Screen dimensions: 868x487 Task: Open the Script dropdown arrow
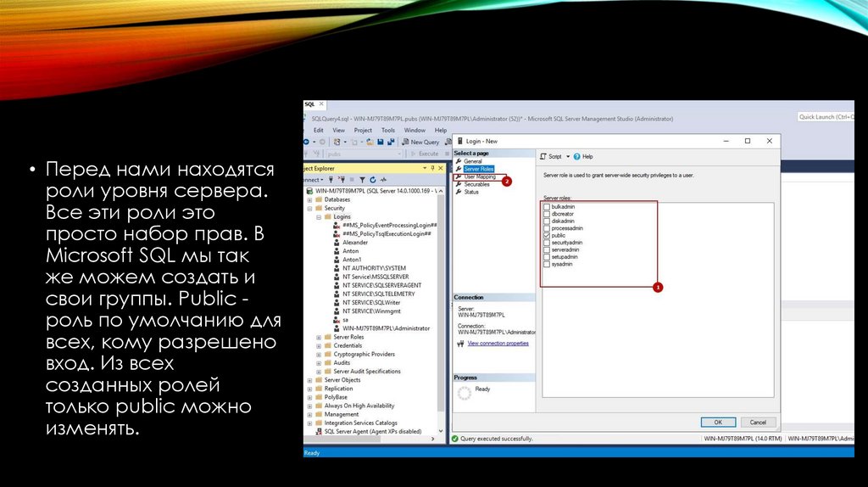click(567, 157)
